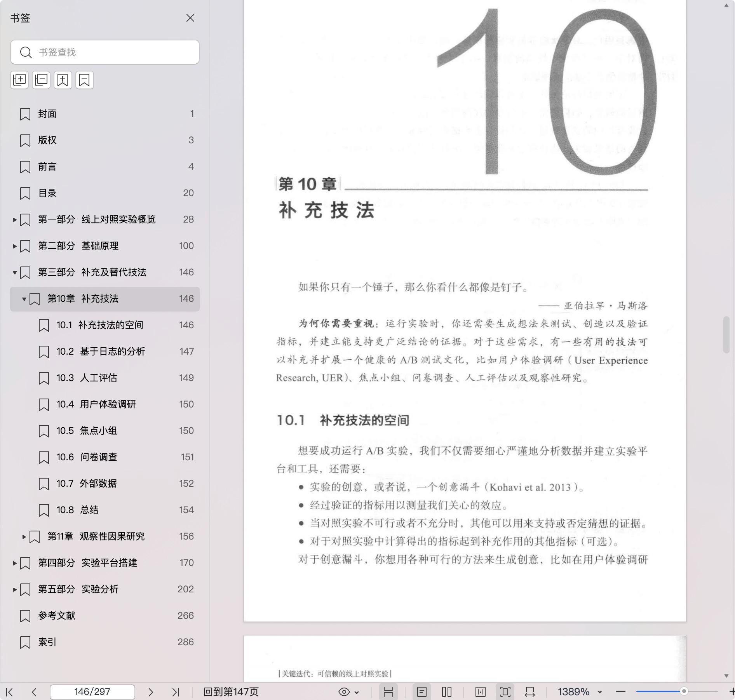Screen dimensions: 735x700
Task: Toggle continuous scrolling mode
Action: (388, 692)
